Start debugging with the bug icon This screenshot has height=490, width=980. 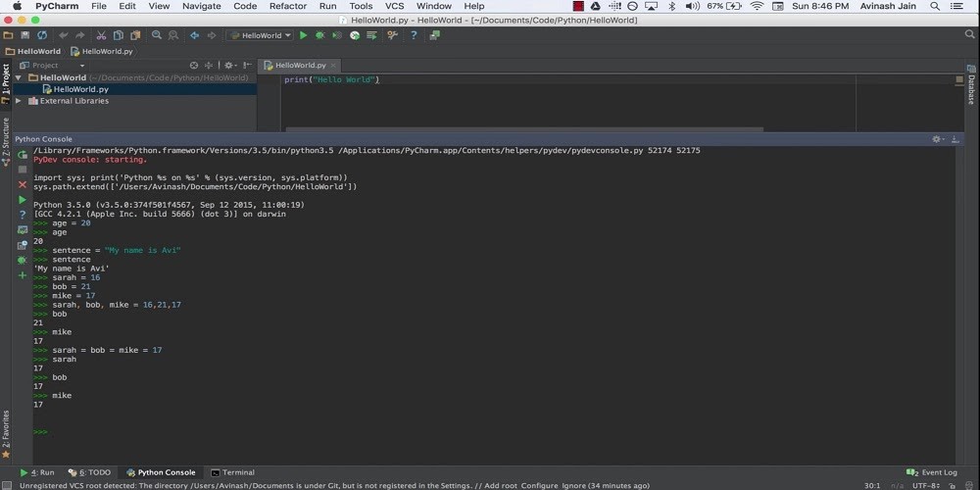pyautogui.click(x=319, y=35)
